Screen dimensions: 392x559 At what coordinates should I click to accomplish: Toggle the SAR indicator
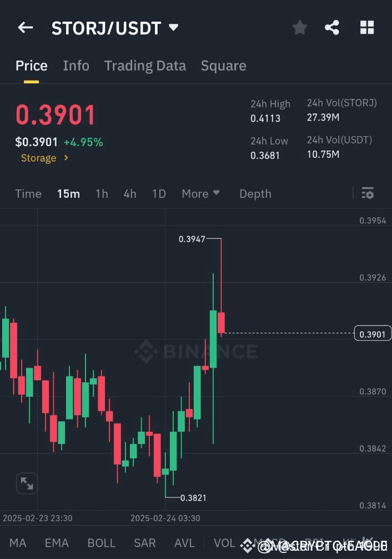point(144,543)
